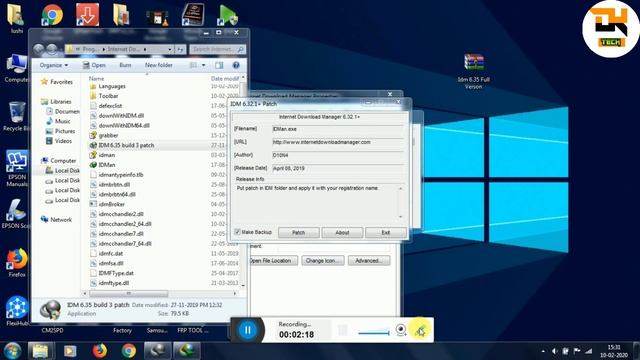Click Burn in the Explorer toolbar
The width and height of the screenshot is (640, 360).
coord(125,65)
